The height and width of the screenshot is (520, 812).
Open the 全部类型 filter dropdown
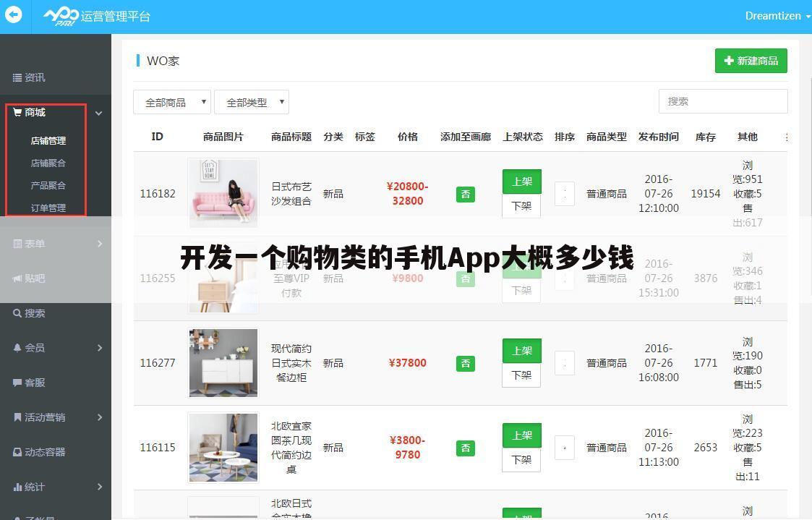click(252, 102)
